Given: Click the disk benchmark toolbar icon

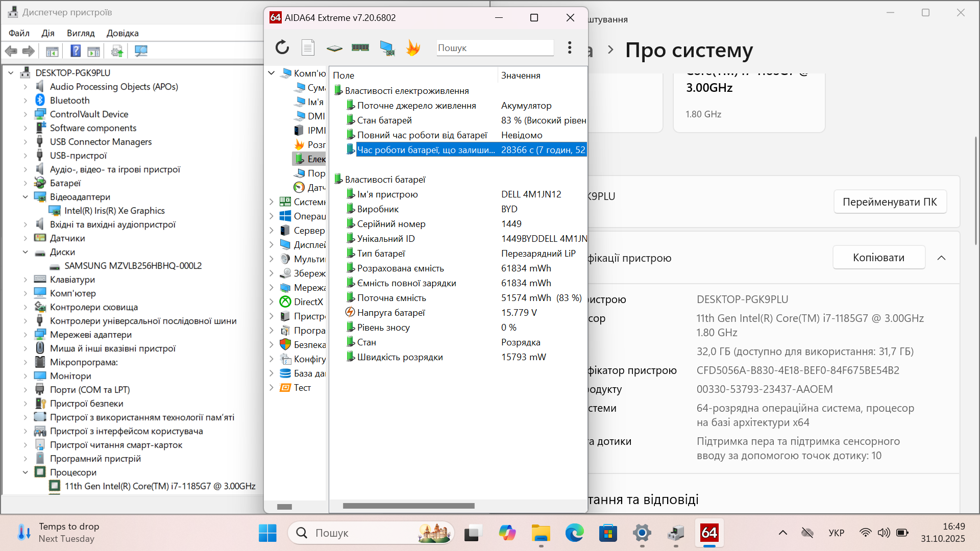Looking at the screenshot, I should pos(334,48).
